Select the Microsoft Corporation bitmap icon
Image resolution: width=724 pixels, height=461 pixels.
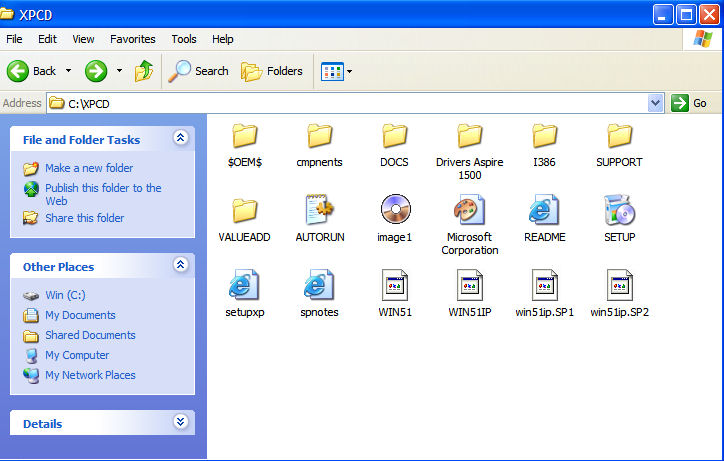pyautogui.click(x=469, y=209)
